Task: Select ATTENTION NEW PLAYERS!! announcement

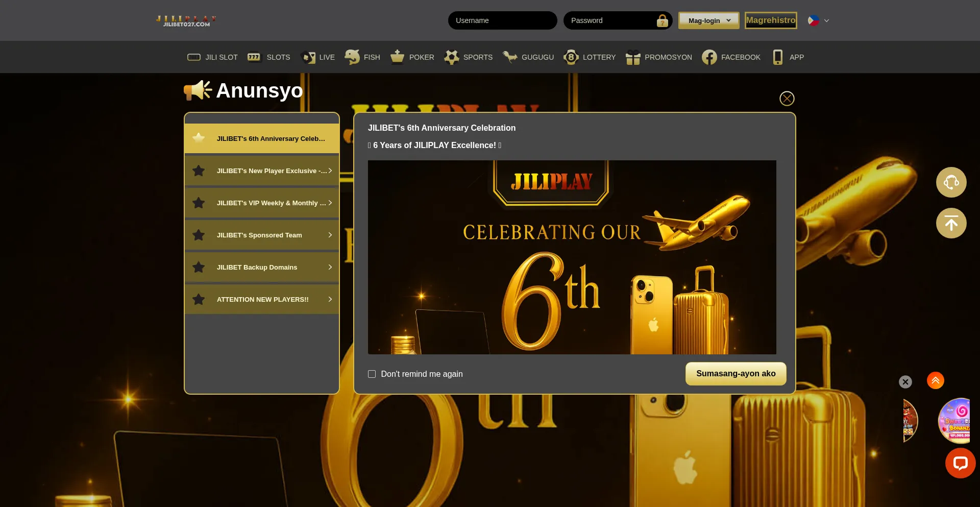Action: [x=262, y=299]
